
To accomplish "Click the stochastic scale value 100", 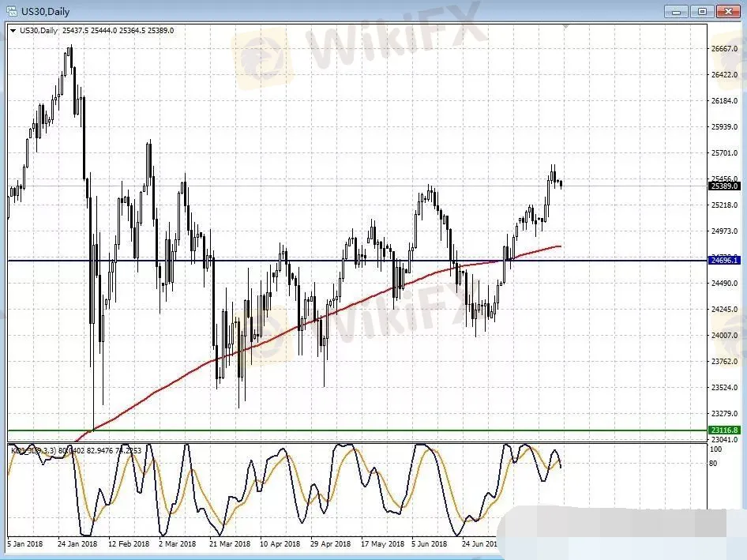I will point(715,449).
